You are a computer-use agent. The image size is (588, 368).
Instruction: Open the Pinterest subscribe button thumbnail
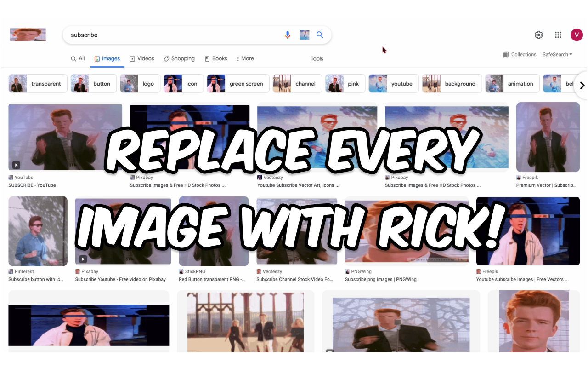pos(38,231)
